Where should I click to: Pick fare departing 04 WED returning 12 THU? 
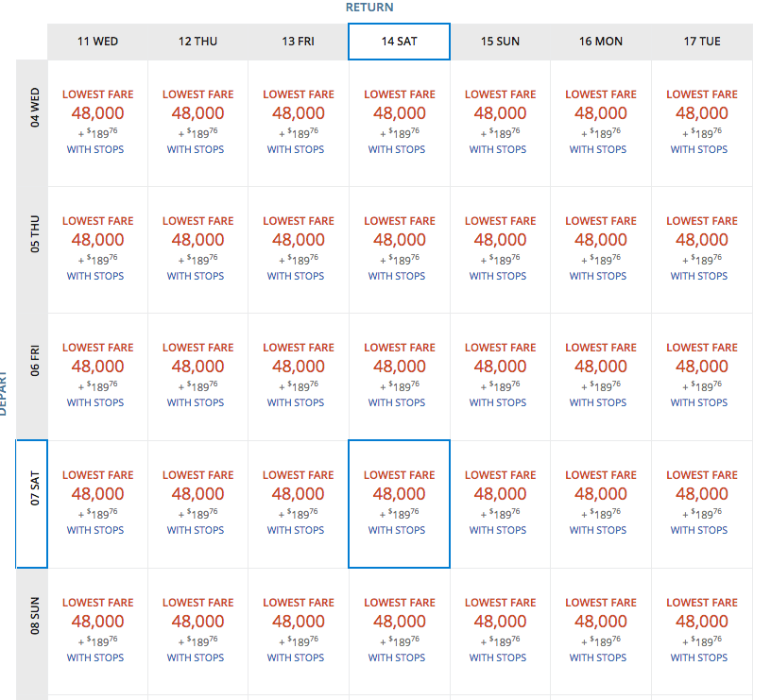click(197, 123)
